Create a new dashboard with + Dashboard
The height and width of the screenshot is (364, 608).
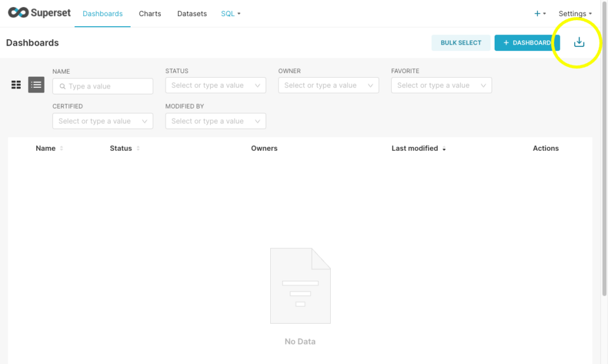(x=527, y=43)
